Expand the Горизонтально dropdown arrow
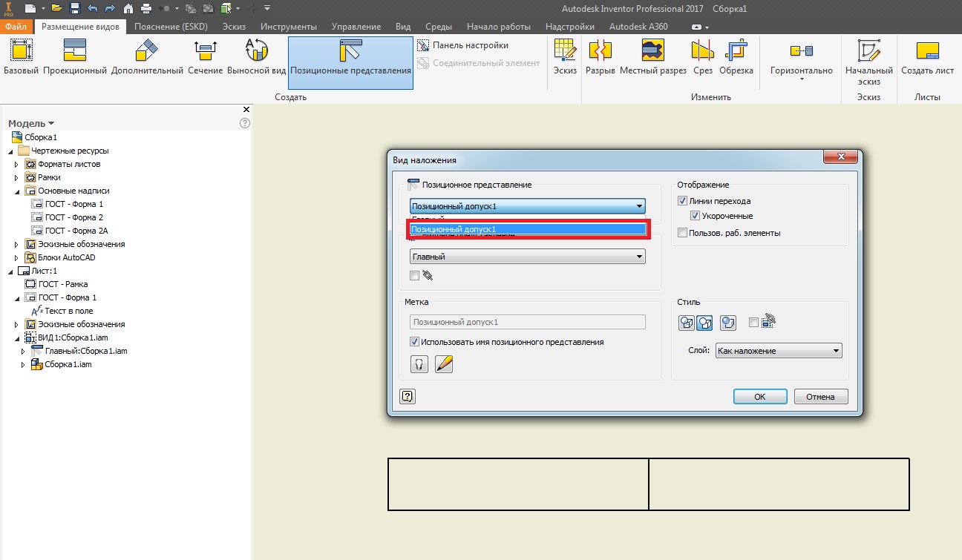Screen dimensions: 962x560 coord(802,79)
